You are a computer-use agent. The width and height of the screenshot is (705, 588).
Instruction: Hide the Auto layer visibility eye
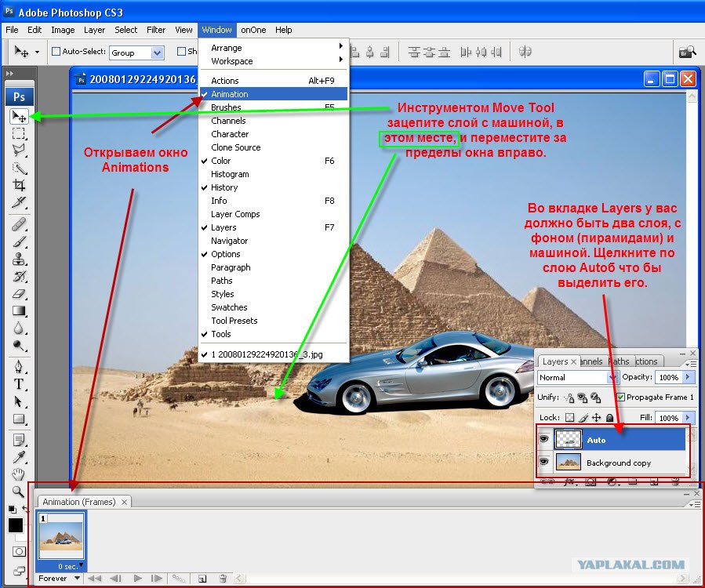[x=543, y=439]
